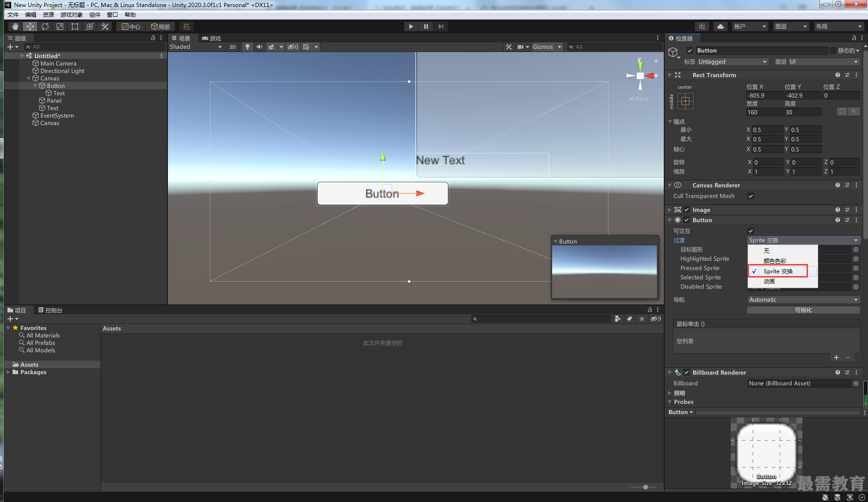Toggle static checkbox
The height and width of the screenshot is (502, 868).
pyautogui.click(x=833, y=51)
